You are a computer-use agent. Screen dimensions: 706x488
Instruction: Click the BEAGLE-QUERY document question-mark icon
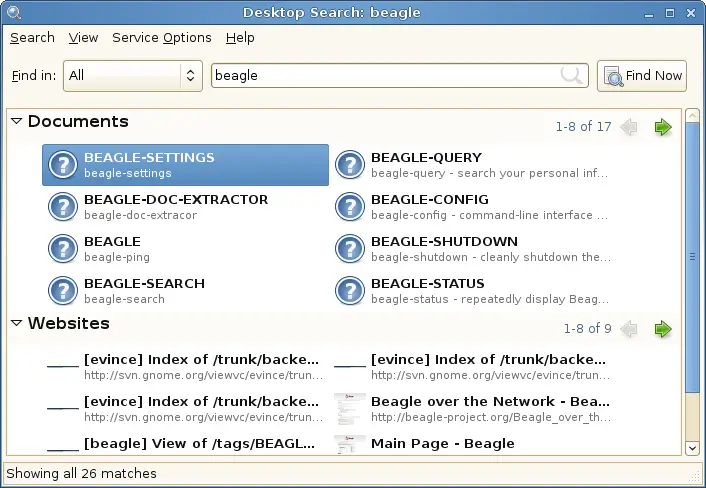pyautogui.click(x=349, y=165)
